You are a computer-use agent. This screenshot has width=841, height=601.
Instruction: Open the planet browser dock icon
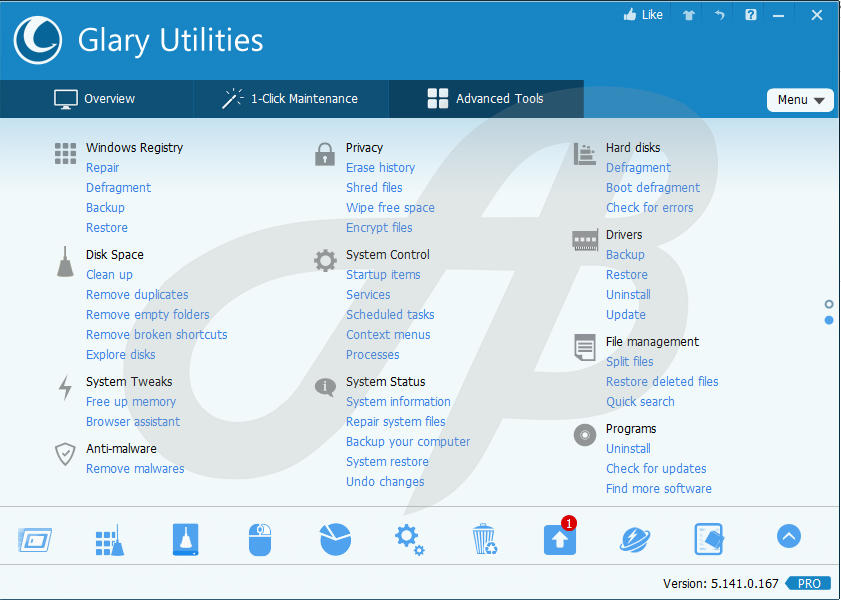tap(635, 539)
